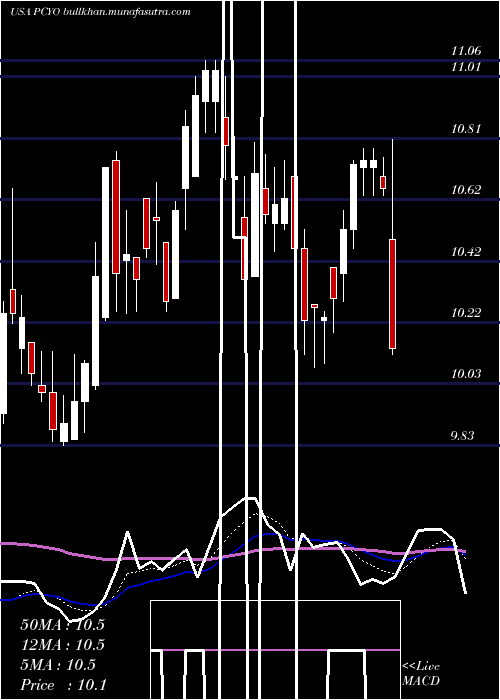Click the USA PCYO bullkhan.munafasutra.com title
Viewport: 500px width, 700px height.
(101, 12)
